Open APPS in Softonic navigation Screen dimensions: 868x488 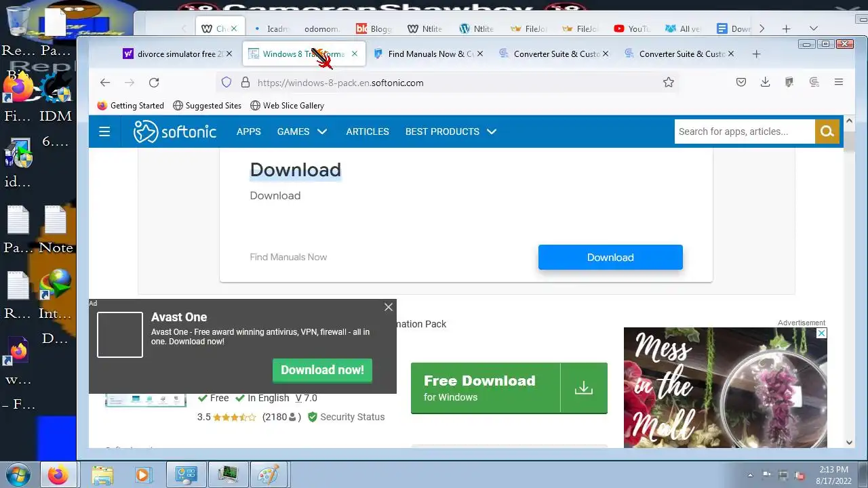point(248,131)
